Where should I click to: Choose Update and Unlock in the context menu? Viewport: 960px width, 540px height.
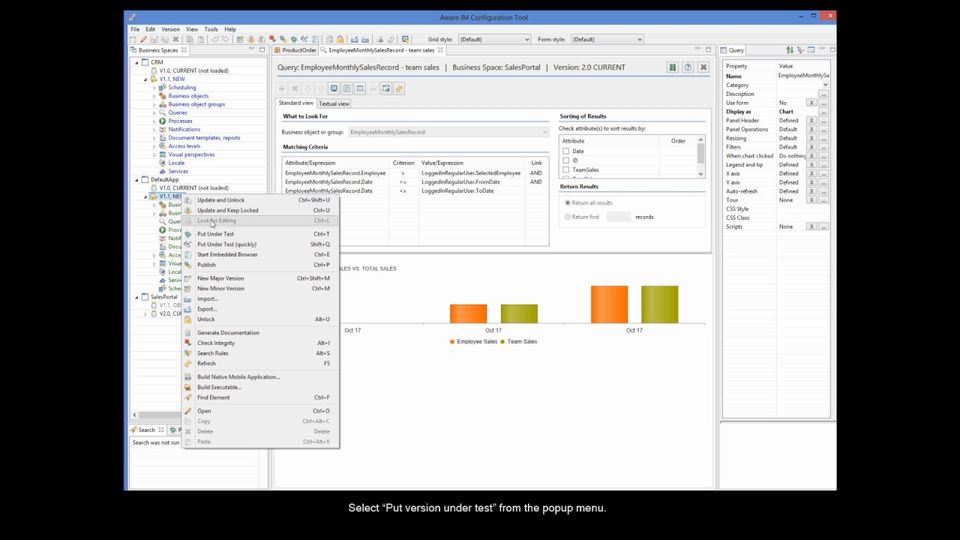click(x=263, y=200)
